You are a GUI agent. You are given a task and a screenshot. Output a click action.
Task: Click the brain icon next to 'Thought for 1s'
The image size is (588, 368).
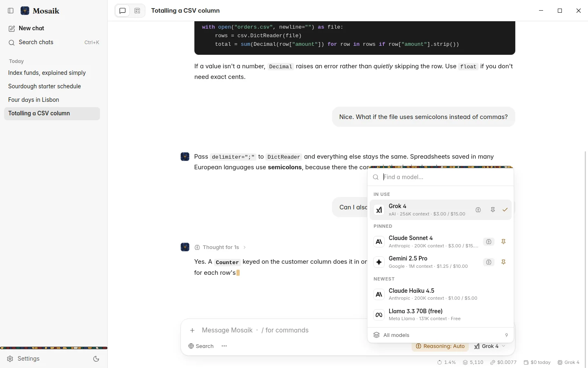(x=197, y=247)
